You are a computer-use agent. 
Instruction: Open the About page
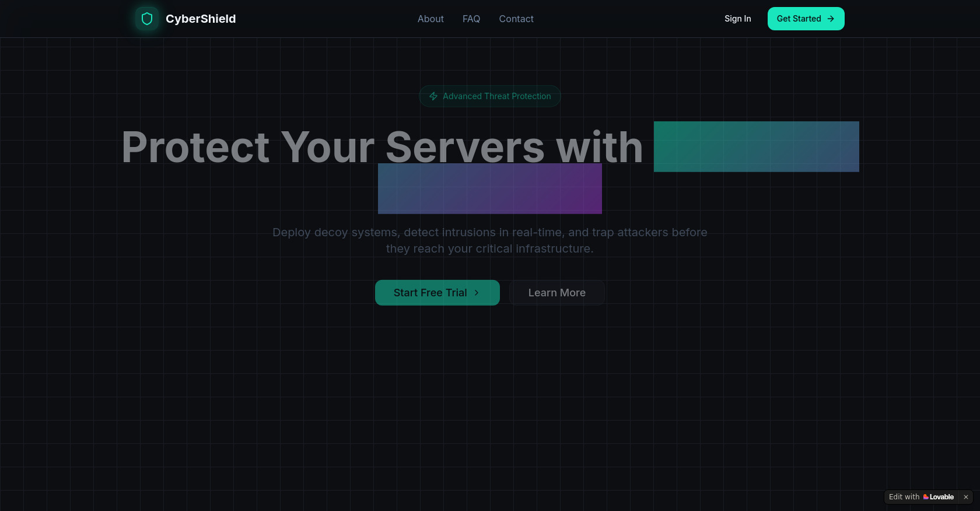click(430, 19)
